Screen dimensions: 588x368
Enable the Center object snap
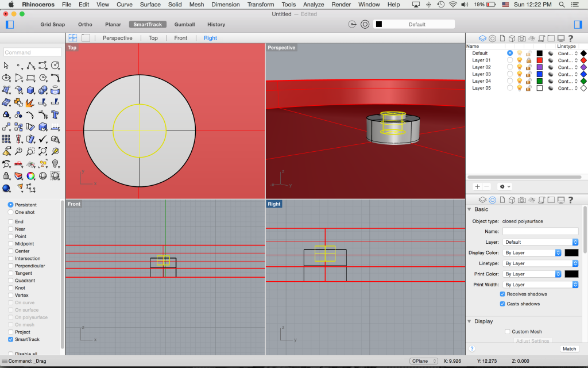10,251
